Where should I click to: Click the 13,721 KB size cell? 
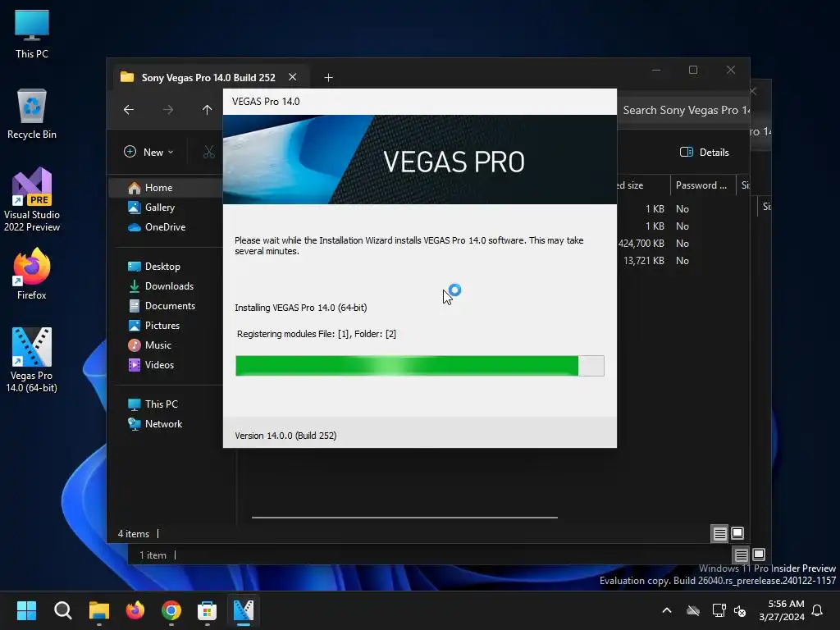tap(643, 260)
